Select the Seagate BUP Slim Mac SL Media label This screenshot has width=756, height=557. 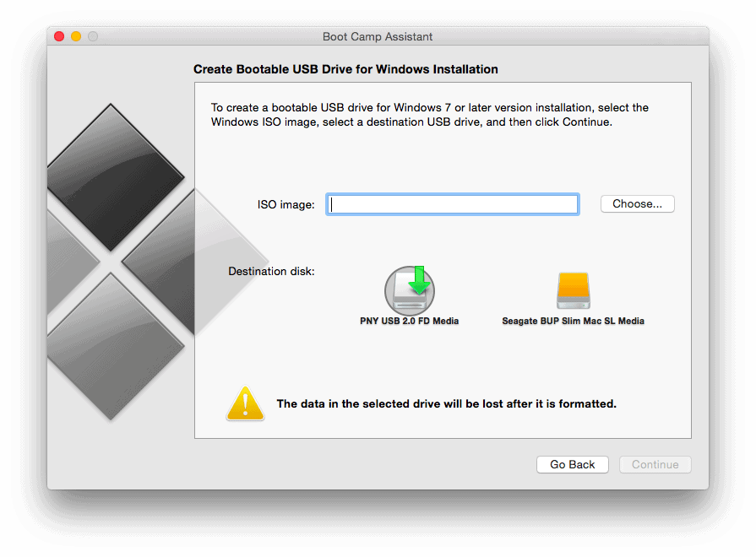pyautogui.click(x=573, y=321)
